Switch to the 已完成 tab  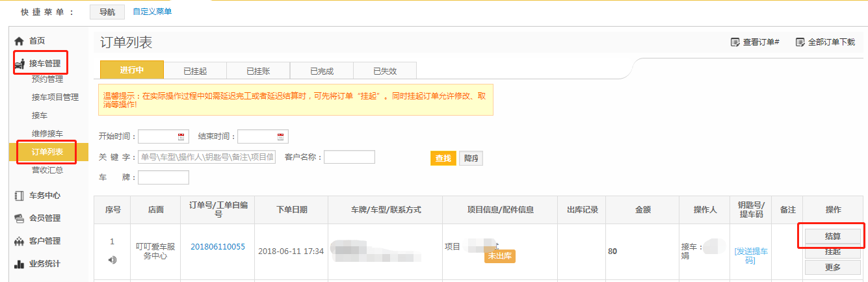coord(321,71)
